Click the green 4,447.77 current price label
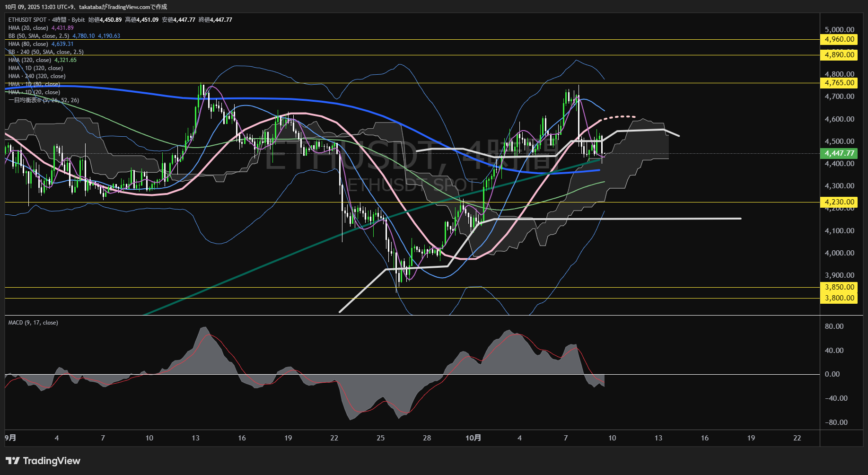The image size is (868, 475). point(839,153)
